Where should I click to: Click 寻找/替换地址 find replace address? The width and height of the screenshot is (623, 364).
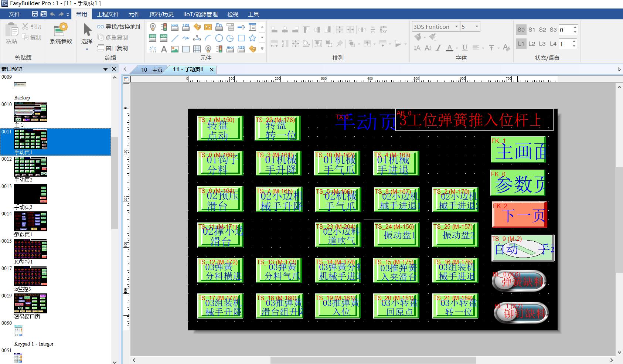click(x=119, y=27)
